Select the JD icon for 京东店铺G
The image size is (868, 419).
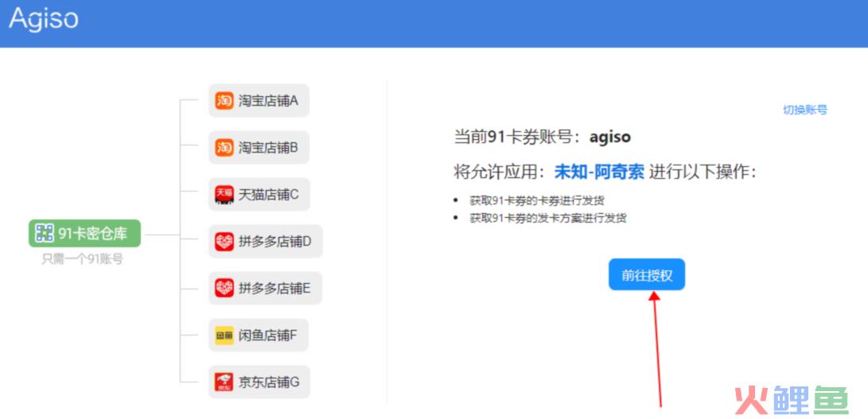(x=224, y=382)
